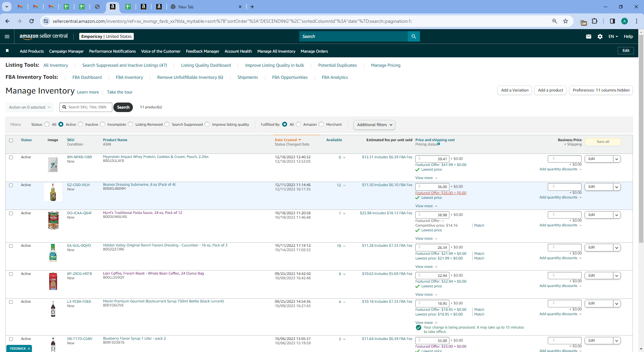
Task: Open Edit dropdown arrow for Myprotein row
Action: click(617, 159)
